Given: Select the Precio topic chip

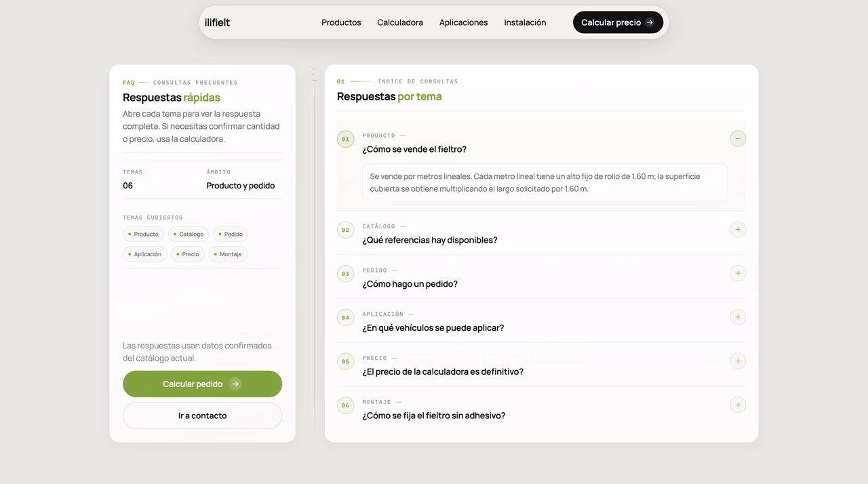Looking at the screenshot, I should (188, 254).
